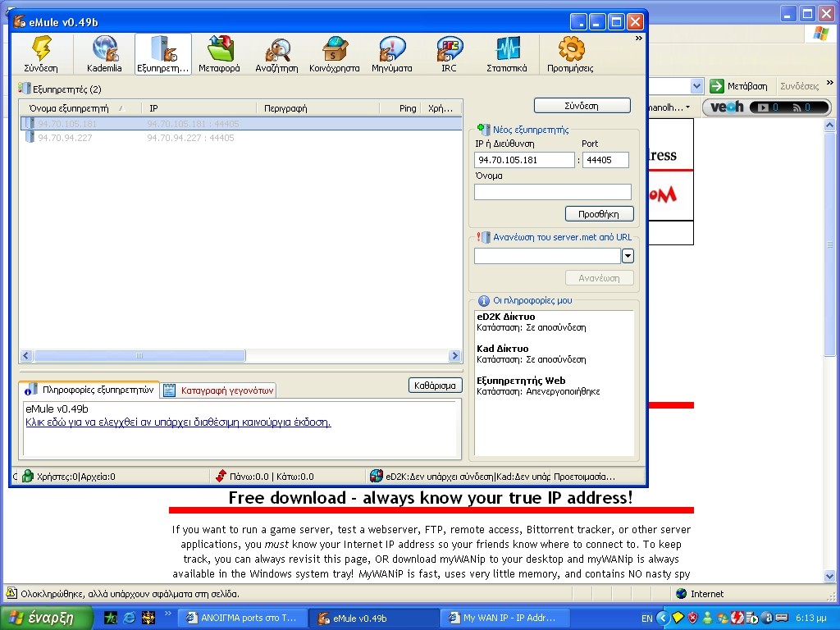Click the browser status bar warning icon
The image size is (840, 630).
coord(11,593)
